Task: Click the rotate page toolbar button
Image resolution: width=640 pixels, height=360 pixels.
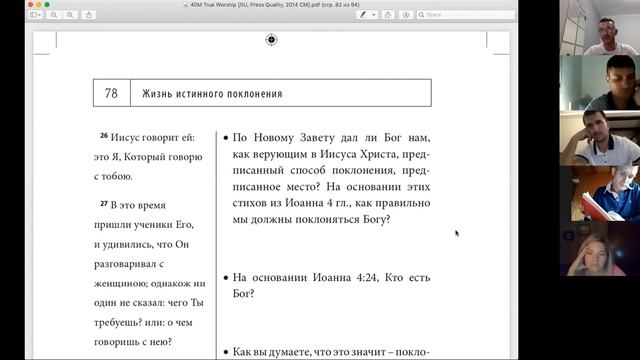Action: 388,15
